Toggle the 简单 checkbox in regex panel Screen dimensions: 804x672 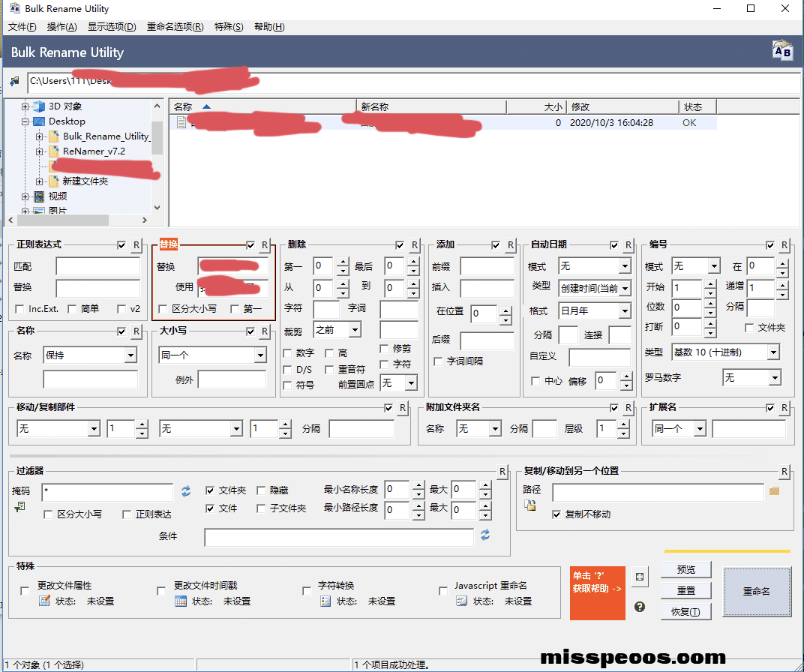(x=72, y=308)
